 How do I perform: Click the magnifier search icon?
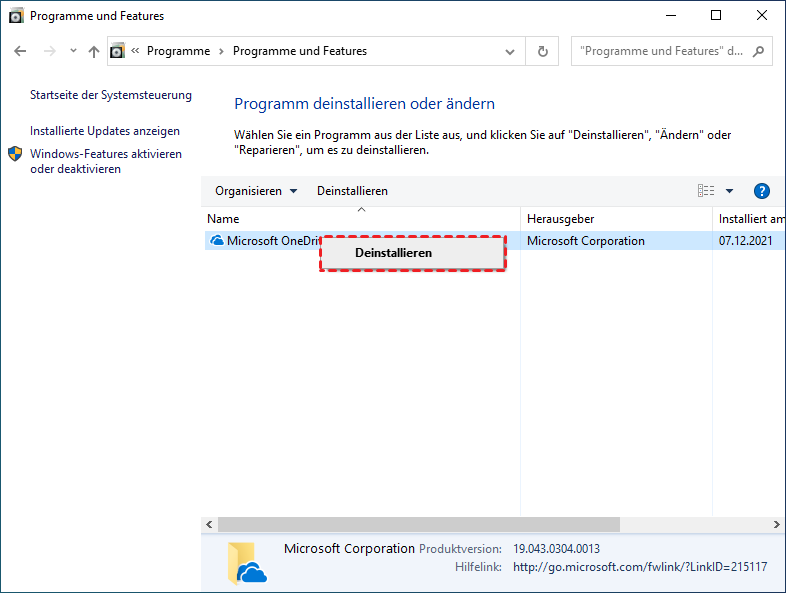pyautogui.click(x=758, y=51)
